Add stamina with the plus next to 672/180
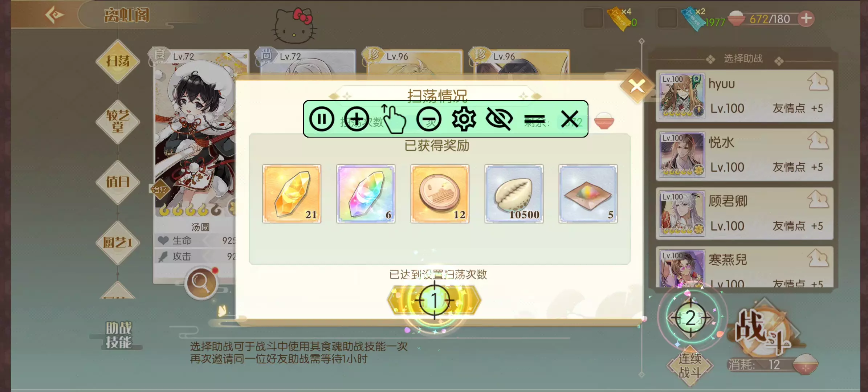Screen dimensions: 868x392 [x=806, y=19]
